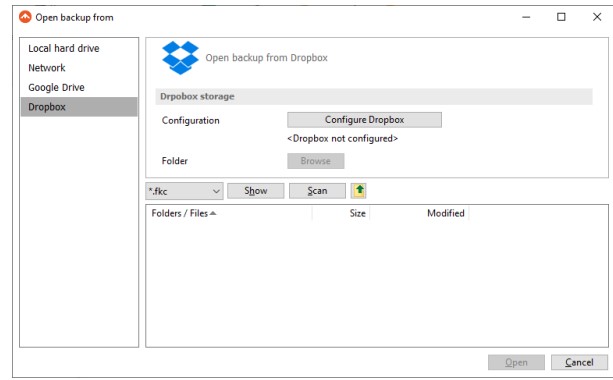Sort list by Size column header
613x380 pixels.
[x=341, y=213]
